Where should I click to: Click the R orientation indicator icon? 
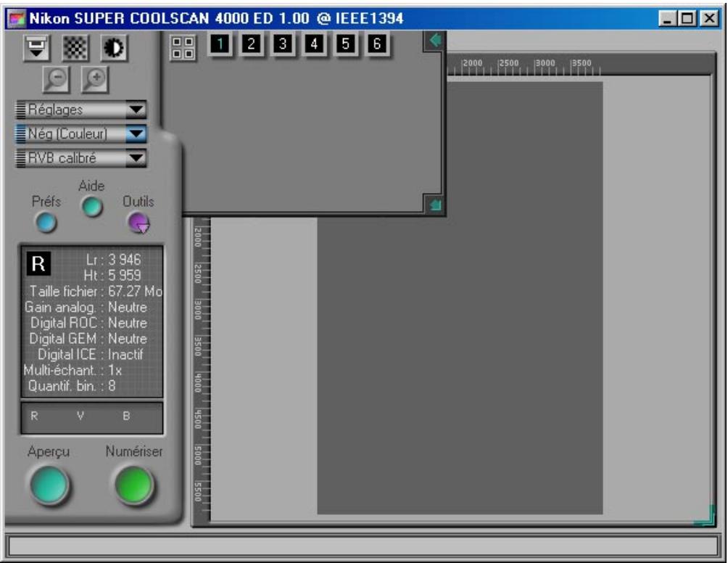click(38, 264)
